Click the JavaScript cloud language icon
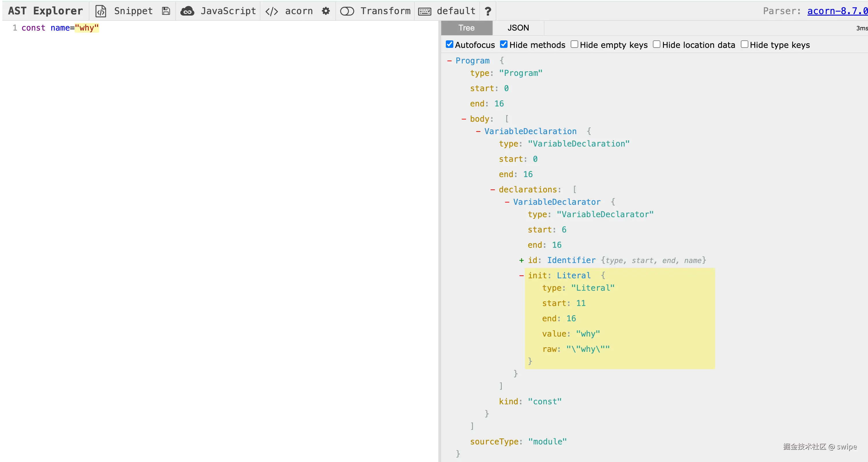 click(x=187, y=11)
